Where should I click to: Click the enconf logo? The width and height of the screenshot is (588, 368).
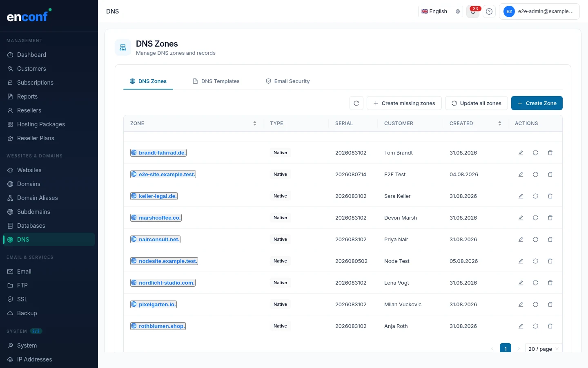[29, 16]
